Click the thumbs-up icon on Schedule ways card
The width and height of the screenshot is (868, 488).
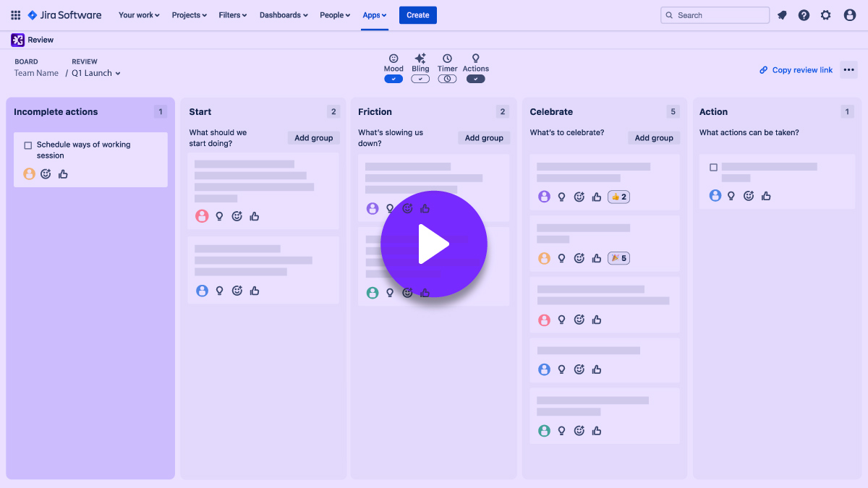(63, 174)
